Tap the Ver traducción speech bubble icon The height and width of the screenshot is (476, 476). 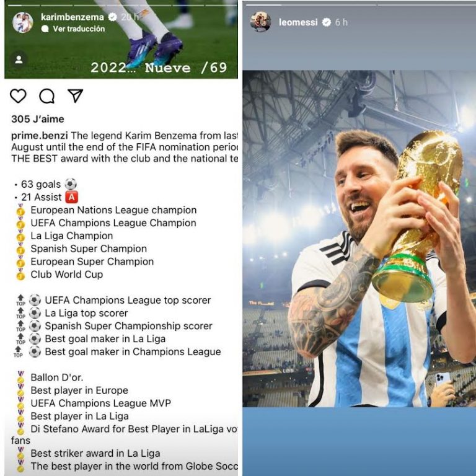pos(45,29)
